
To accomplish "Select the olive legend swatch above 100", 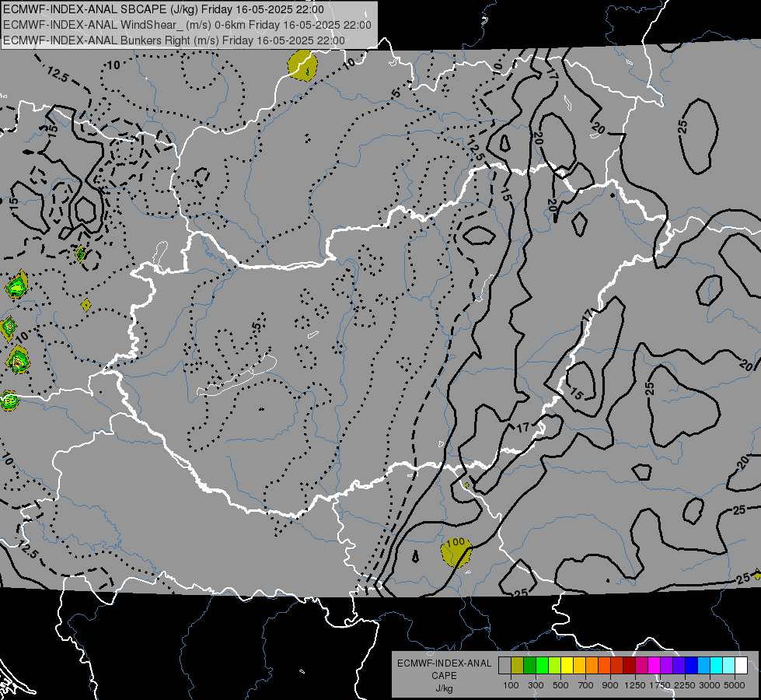I will [518, 666].
